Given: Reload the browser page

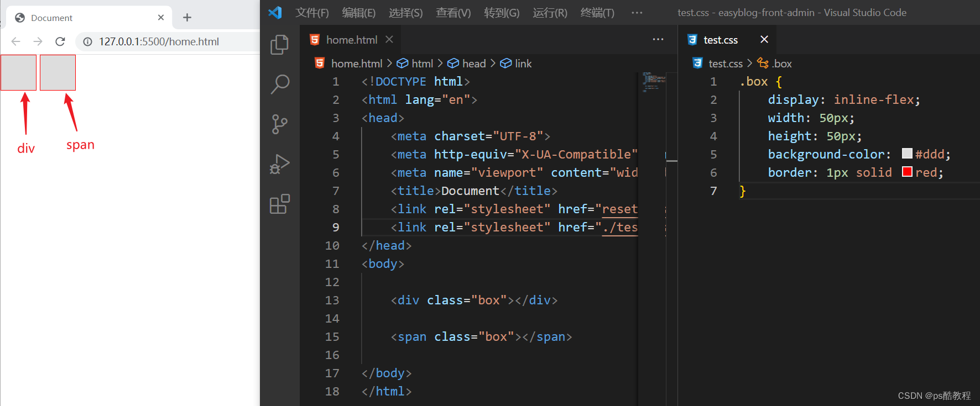Looking at the screenshot, I should (60, 41).
